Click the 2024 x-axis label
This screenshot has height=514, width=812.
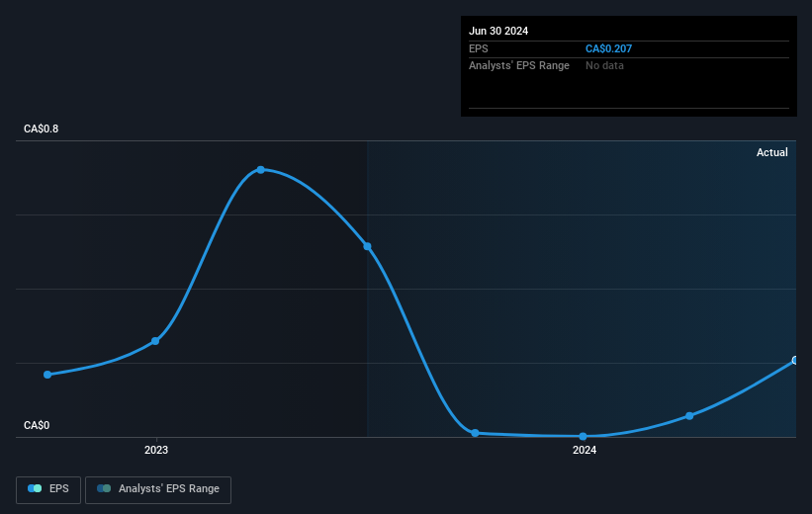(585, 450)
